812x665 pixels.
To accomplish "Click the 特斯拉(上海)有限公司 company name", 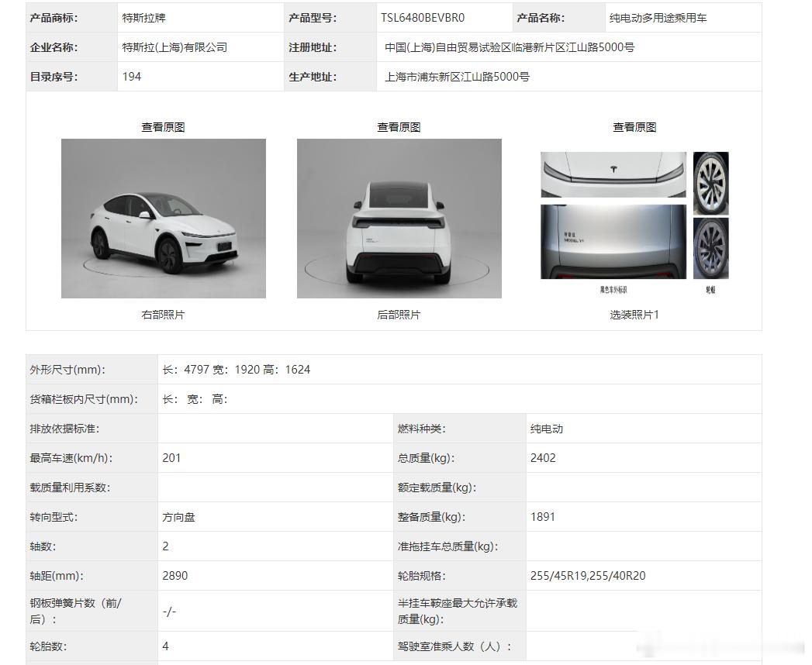I will [x=174, y=47].
